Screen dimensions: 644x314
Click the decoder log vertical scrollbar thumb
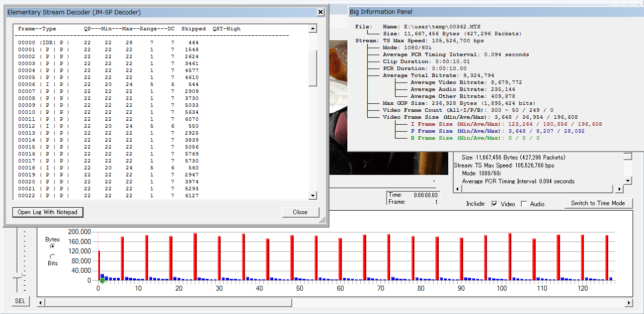(313, 68)
